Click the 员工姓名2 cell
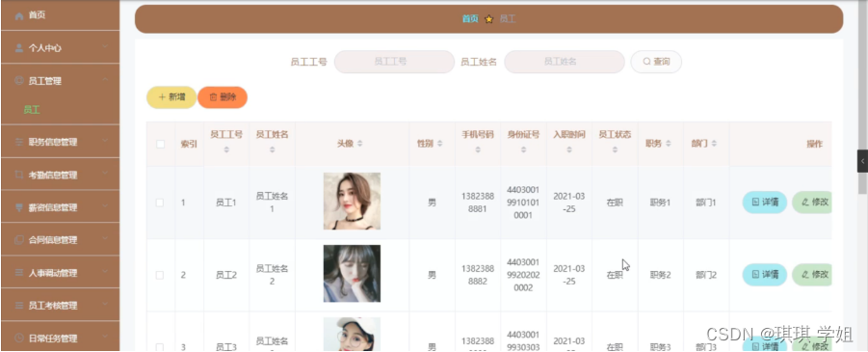Screen dimensions: 868x352 (x=272, y=275)
